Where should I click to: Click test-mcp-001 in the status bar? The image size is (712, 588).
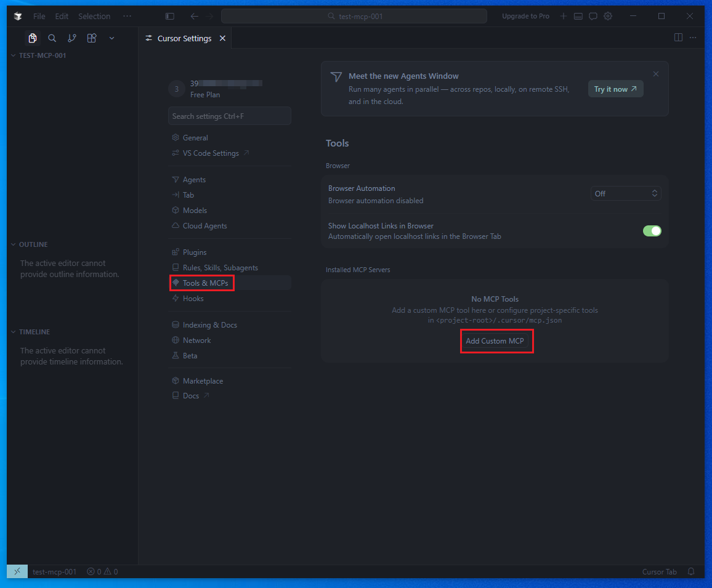coord(54,571)
